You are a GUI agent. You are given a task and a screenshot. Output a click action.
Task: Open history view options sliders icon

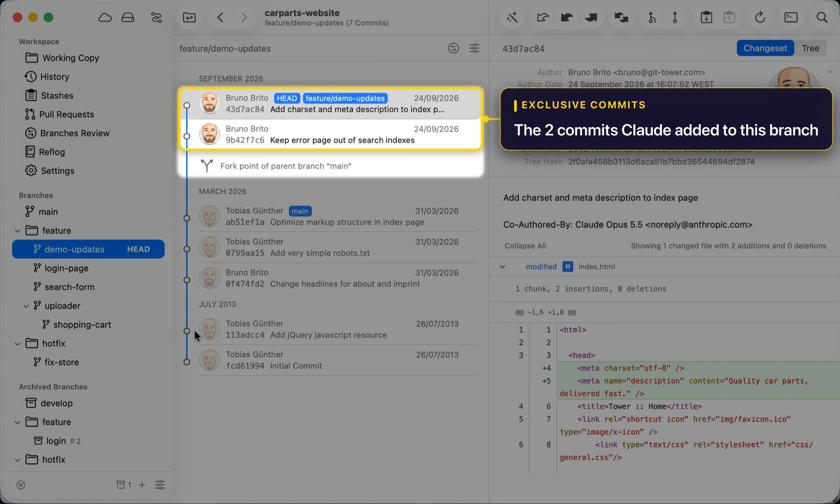pos(474,48)
